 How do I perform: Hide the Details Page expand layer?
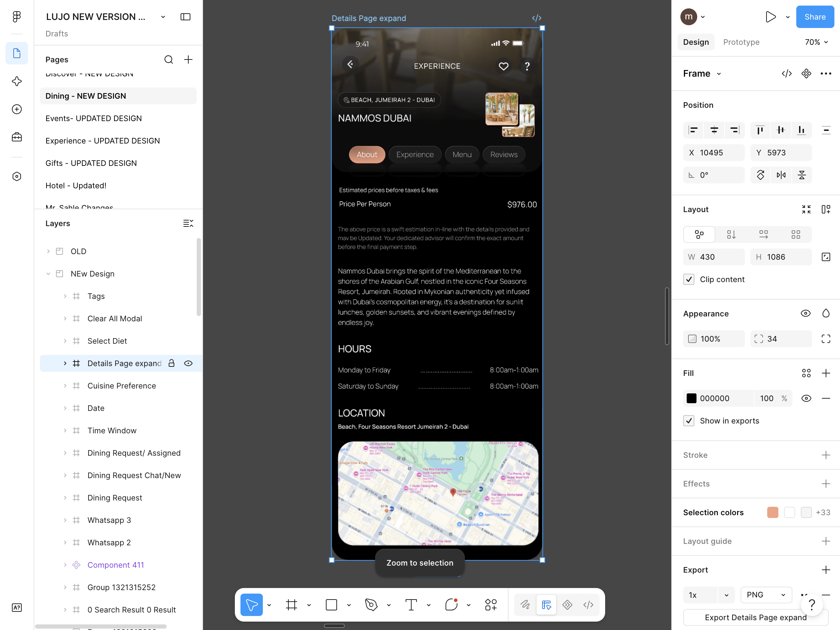coord(188,363)
